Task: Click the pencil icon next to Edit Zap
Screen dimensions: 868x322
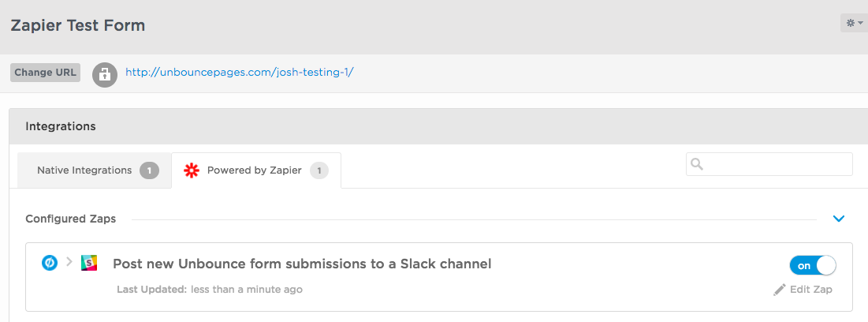Action: (780, 290)
